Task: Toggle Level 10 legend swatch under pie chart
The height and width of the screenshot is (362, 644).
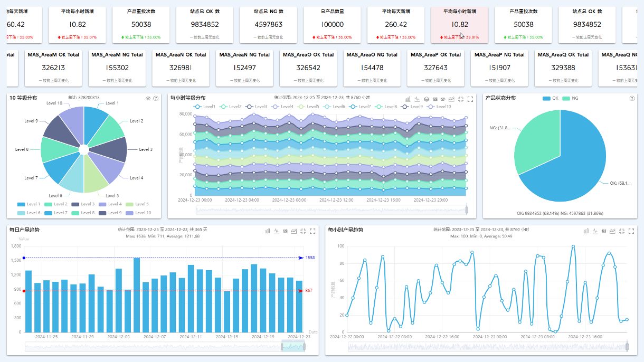Action: tap(129, 213)
